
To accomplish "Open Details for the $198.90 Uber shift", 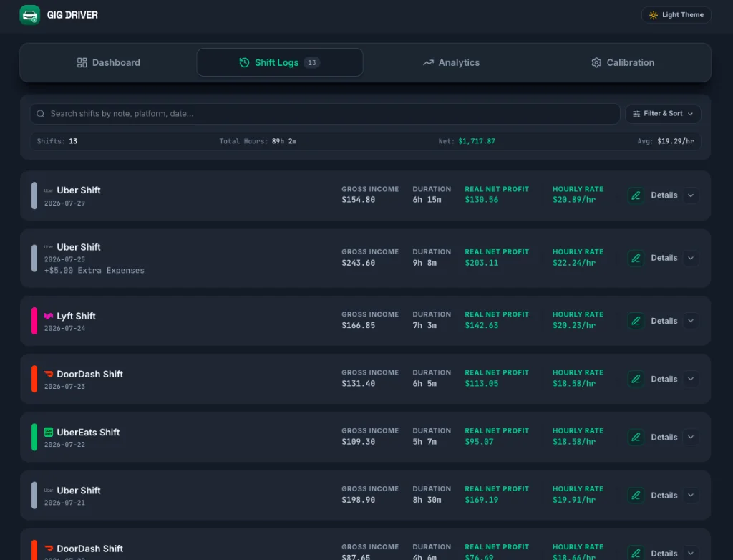I will [664, 496].
